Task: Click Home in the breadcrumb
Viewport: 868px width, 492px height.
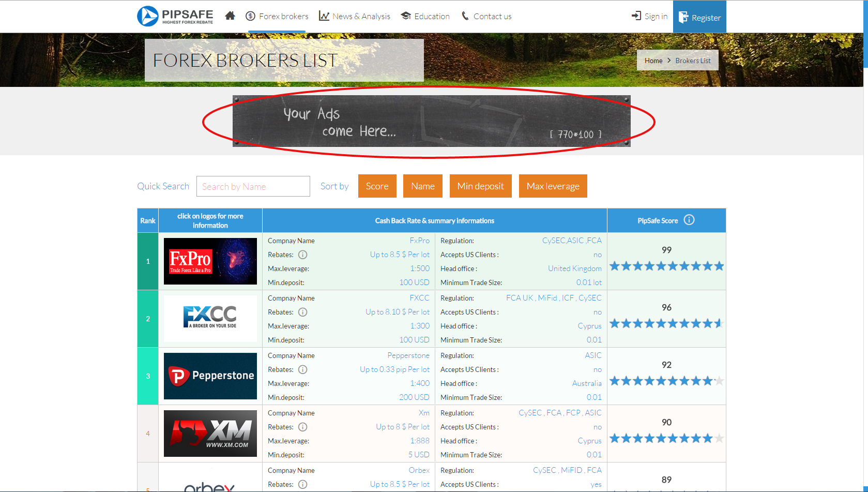Action: tap(653, 61)
